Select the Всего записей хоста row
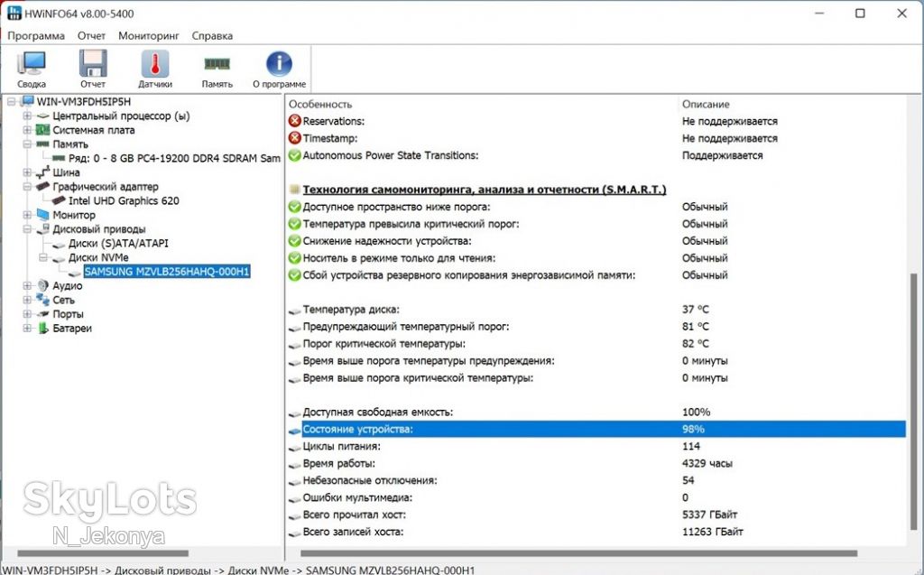The height and width of the screenshot is (575, 924). click(596, 532)
